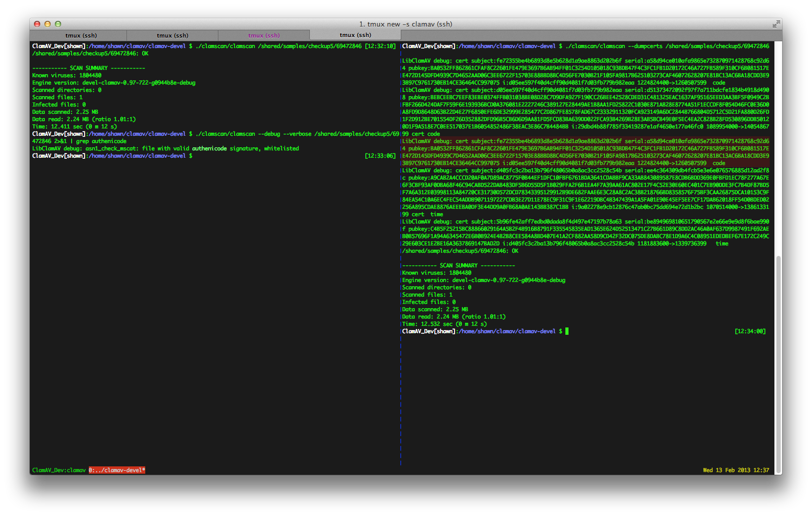Screen dimensions: 812x516
Task: Click the title '1. tmux new -s clamav (ssh)'
Action: [x=405, y=24]
